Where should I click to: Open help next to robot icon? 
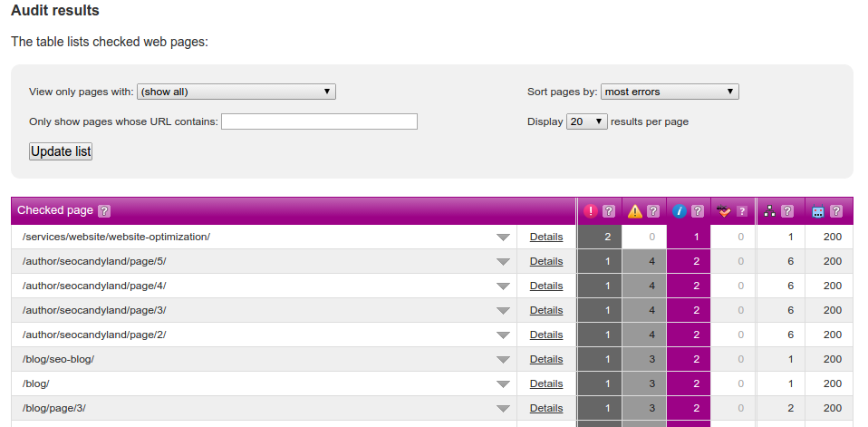coord(836,211)
